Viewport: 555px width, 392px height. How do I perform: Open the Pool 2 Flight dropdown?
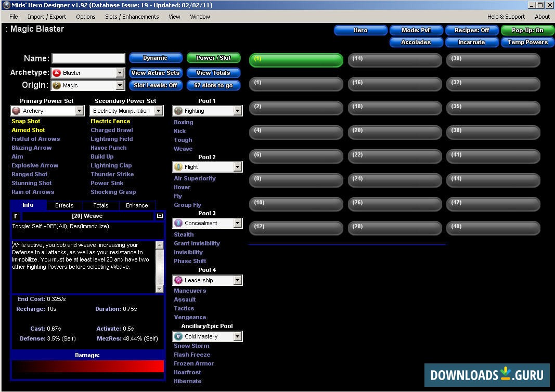click(x=238, y=167)
